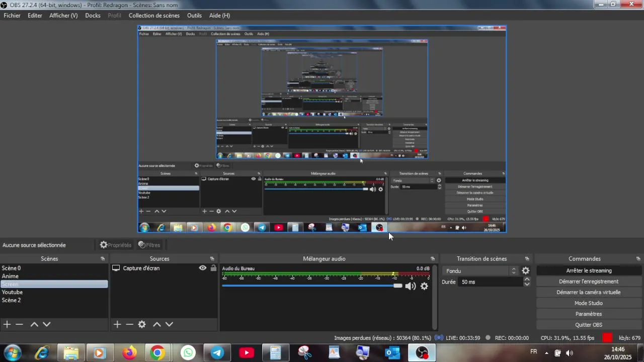This screenshot has width=644, height=362.
Task: Click the Propriétés button above the panels
Action: point(116,245)
